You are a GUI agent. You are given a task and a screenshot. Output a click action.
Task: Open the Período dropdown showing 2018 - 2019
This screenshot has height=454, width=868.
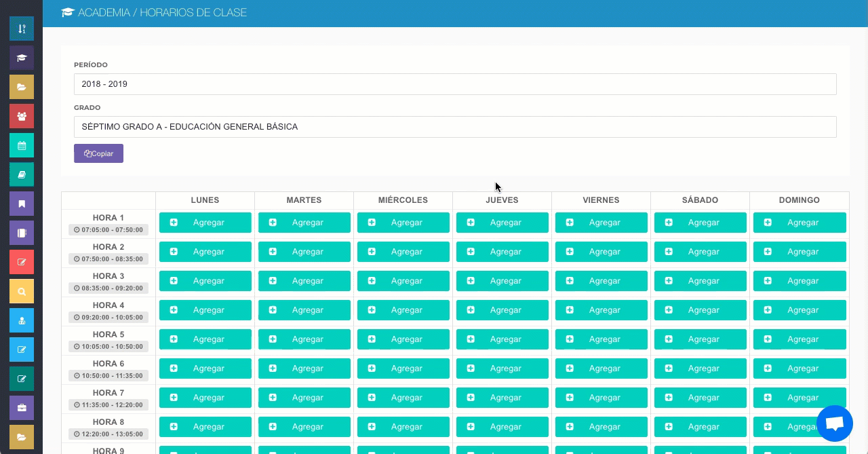454,84
